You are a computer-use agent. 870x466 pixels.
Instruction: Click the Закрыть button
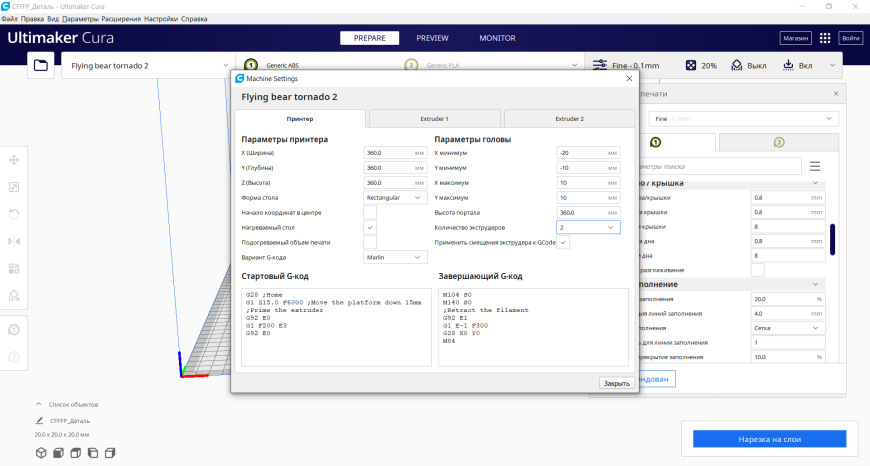(x=615, y=383)
